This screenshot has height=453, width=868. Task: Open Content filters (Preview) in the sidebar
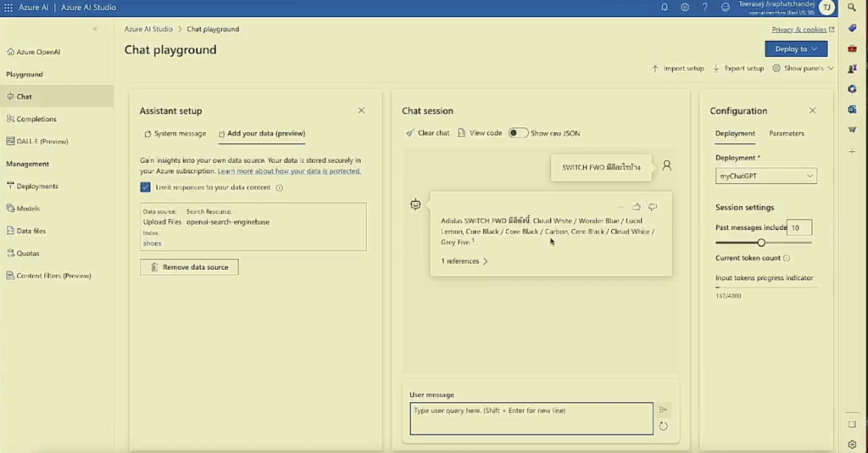[x=48, y=275]
